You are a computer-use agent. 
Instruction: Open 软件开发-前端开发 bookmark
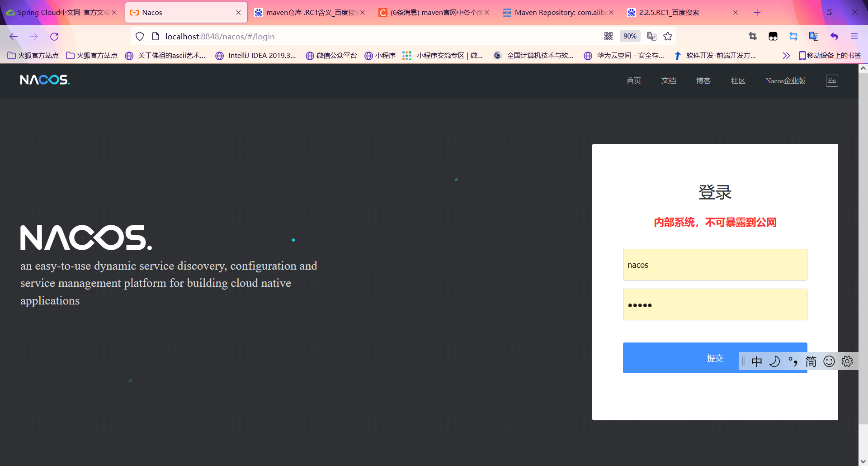point(715,56)
